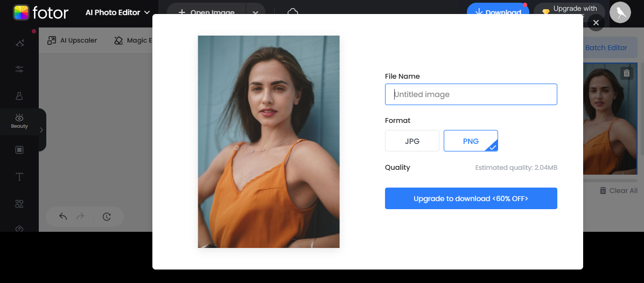Image resolution: width=644 pixels, height=283 pixels.
Task: Click the Download button in the header
Action: point(498,12)
